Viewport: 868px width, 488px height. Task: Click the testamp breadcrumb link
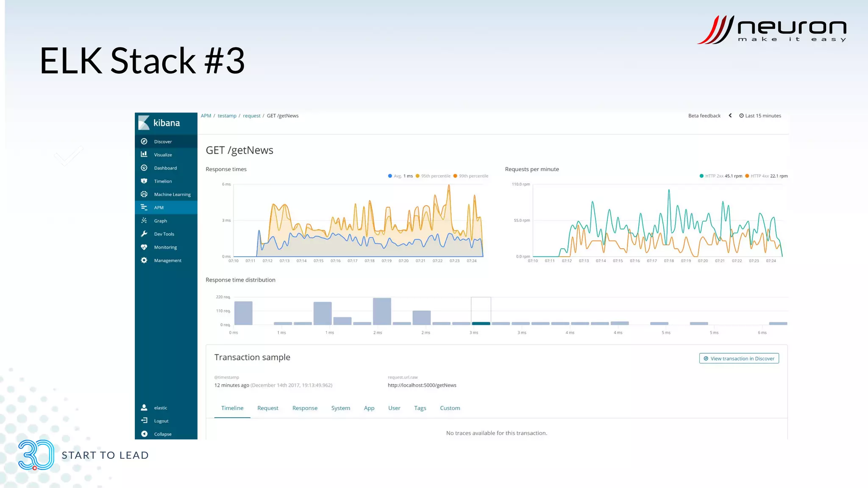click(x=227, y=116)
